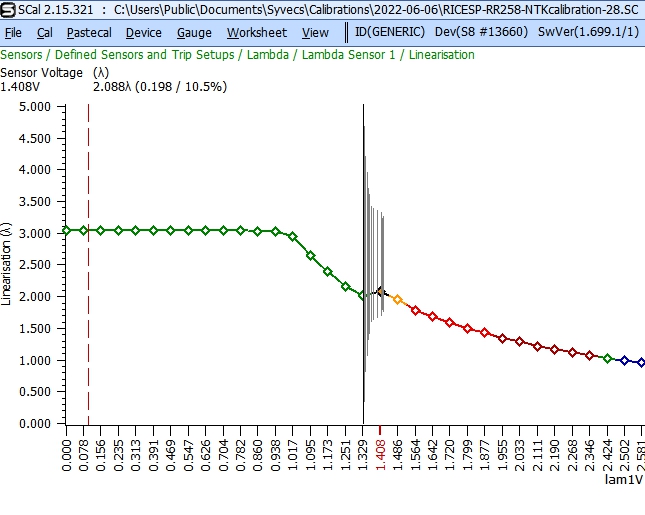Click the 5.000 y-axis label
Image resolution: width=645 pixels, height=515 pixels.
pyautogui.click(x=35, y=107)
